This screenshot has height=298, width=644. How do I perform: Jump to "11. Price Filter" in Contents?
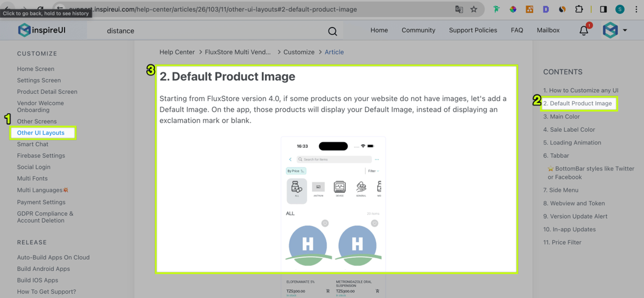click(562, 242)
